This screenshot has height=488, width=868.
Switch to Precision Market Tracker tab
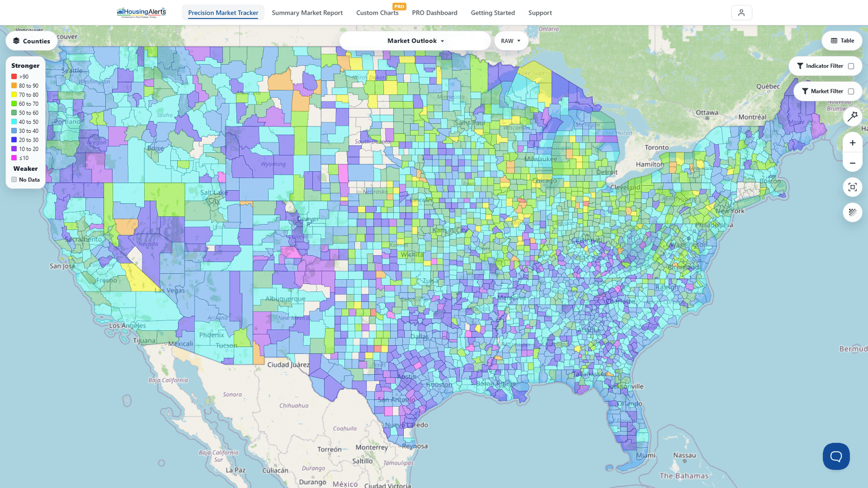(x=223, y=12)
